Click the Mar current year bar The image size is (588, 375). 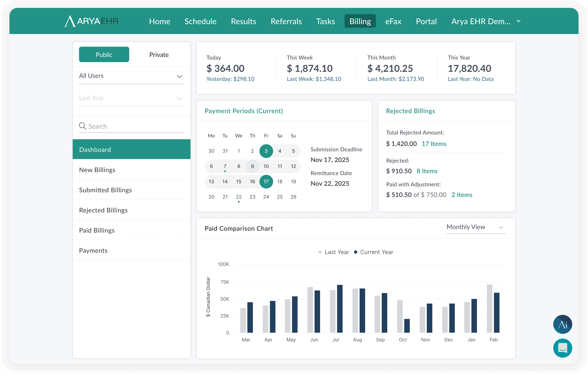(x=250, y=318)
